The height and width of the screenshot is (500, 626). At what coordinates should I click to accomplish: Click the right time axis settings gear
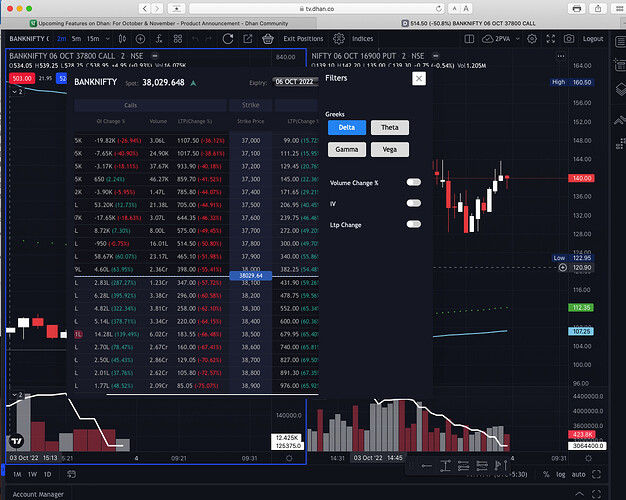(588, 458)
